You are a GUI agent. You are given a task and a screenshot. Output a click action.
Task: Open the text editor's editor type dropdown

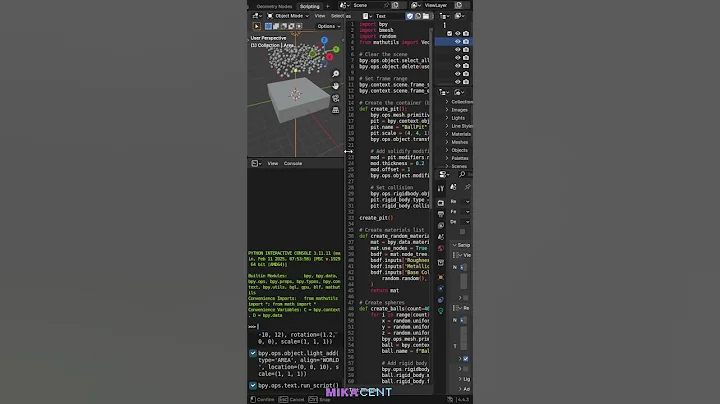click(x=367, y=16)
